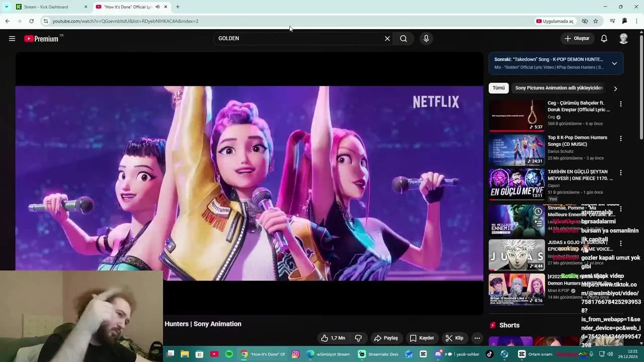
Task: Dislike the video
Action: 358,338
